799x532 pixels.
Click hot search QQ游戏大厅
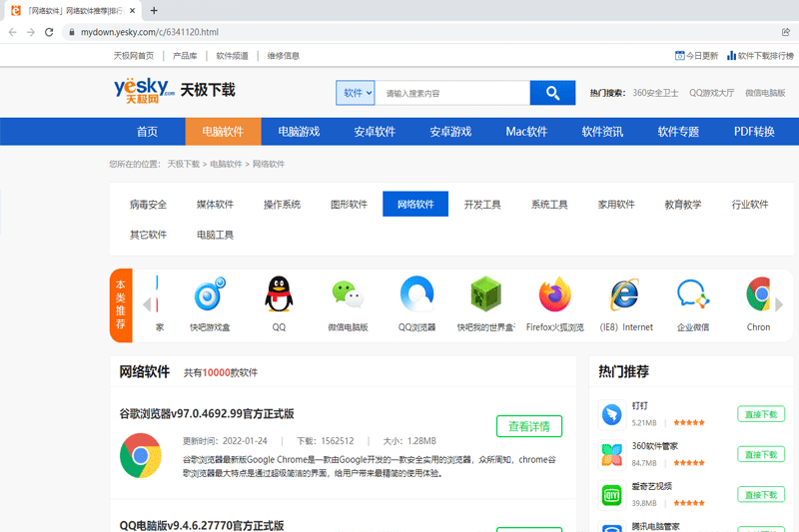pos(711,93)
